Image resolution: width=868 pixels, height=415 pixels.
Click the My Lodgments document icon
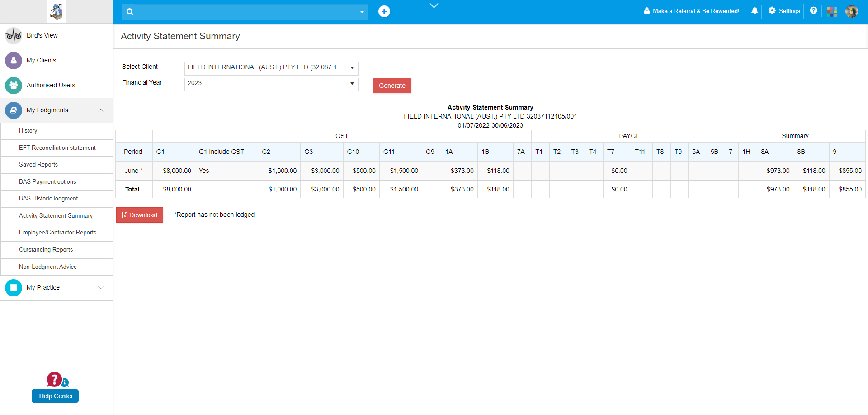(14, 110)
